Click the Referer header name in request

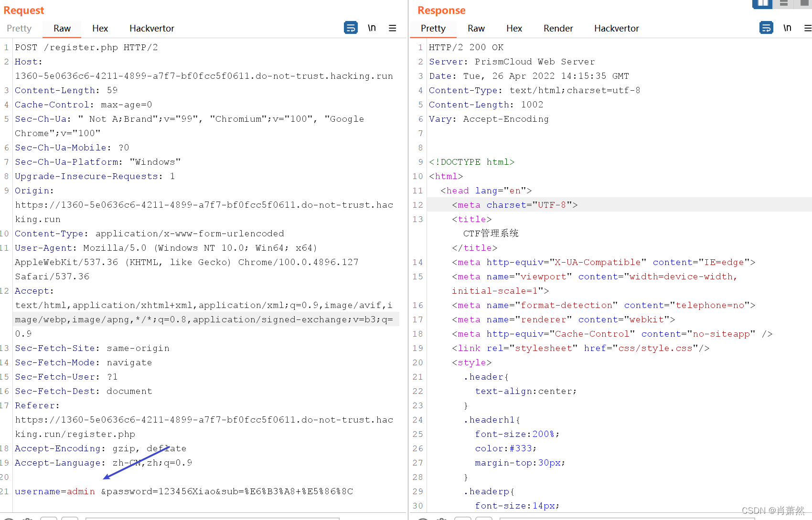tap(37, 405)
